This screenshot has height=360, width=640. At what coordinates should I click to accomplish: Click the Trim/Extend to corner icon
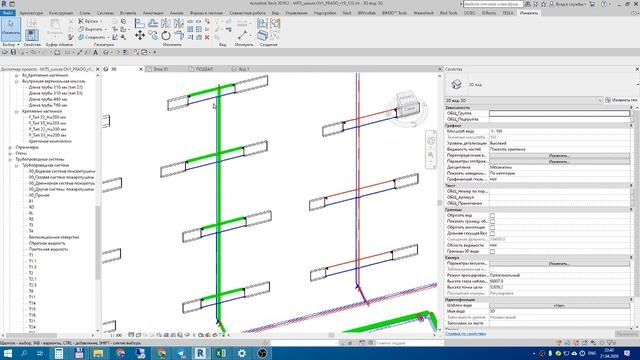pyautogui.click(x=179, y=36)
